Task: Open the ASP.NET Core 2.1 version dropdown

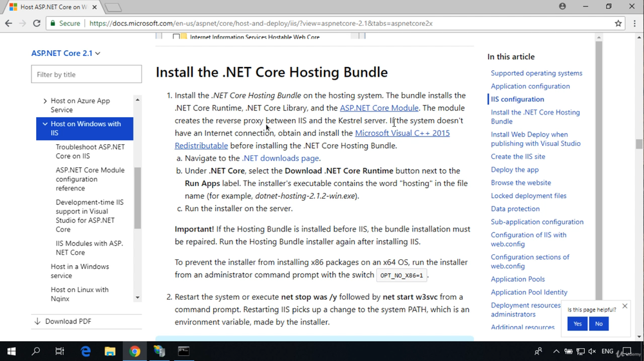Action: pos(66,53)
